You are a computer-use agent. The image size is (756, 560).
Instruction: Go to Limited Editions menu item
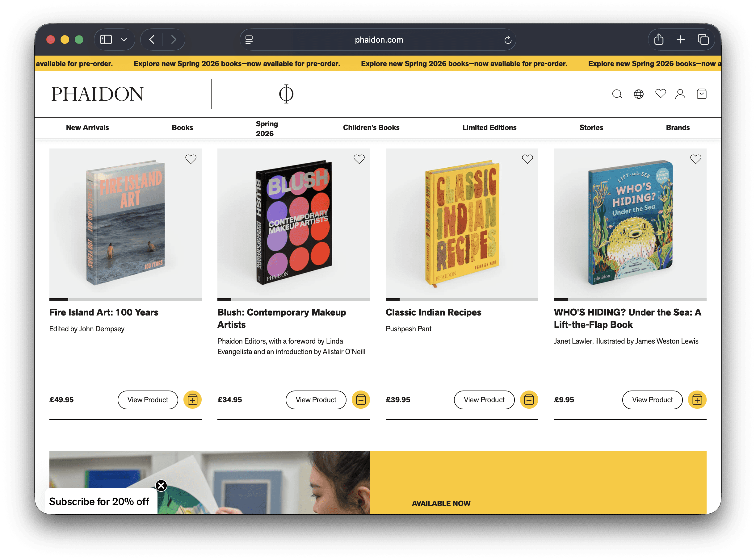coord(489,127)
